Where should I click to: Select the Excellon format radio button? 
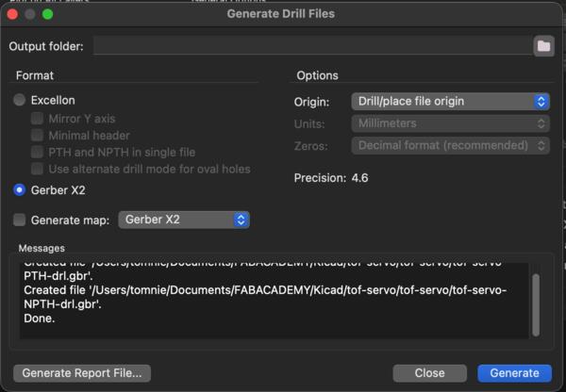click(x=20, y=100)
